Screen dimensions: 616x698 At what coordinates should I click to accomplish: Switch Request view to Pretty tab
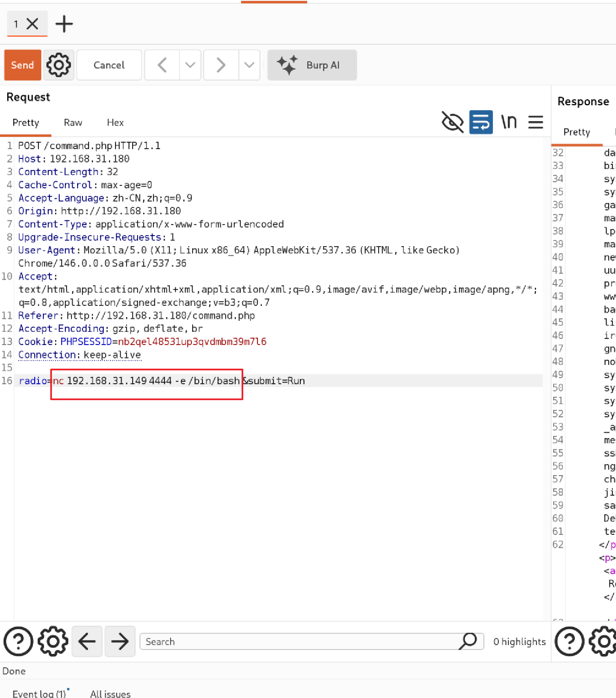26,122
